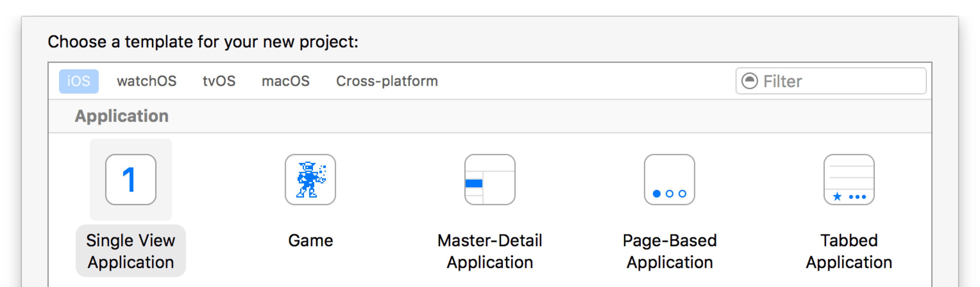Screen dimensions: 980x287
Task: Select the Page-Based Application dots icon
Action: 669,179
